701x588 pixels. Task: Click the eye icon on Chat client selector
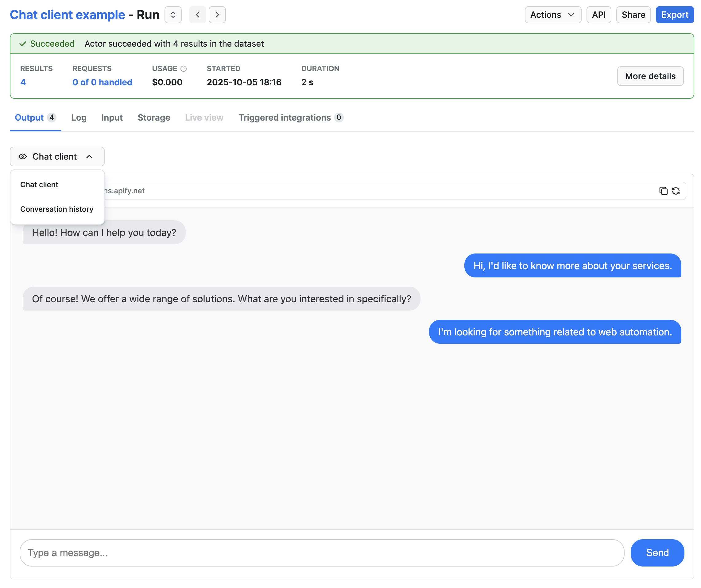coord(22,157)
